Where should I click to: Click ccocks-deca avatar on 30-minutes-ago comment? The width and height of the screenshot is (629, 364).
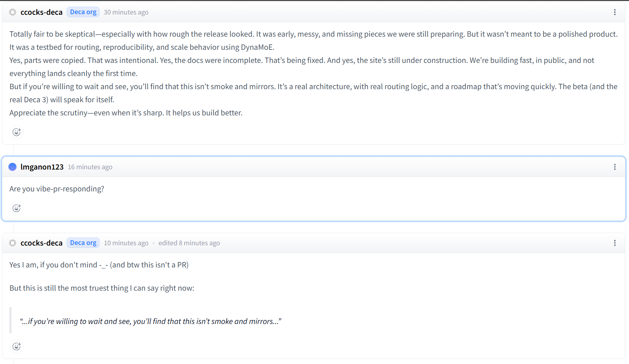12,12
